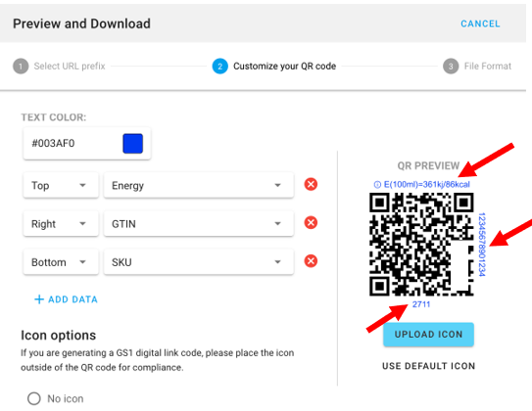Delete the SKU data row
532x411 pixels.
point(311,261)
